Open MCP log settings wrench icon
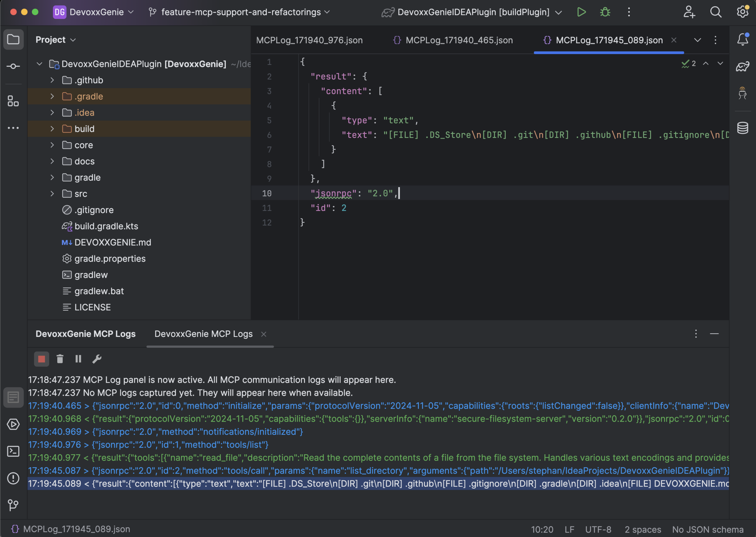Viewport: 756px width, 537px height. tap(97, 359)
